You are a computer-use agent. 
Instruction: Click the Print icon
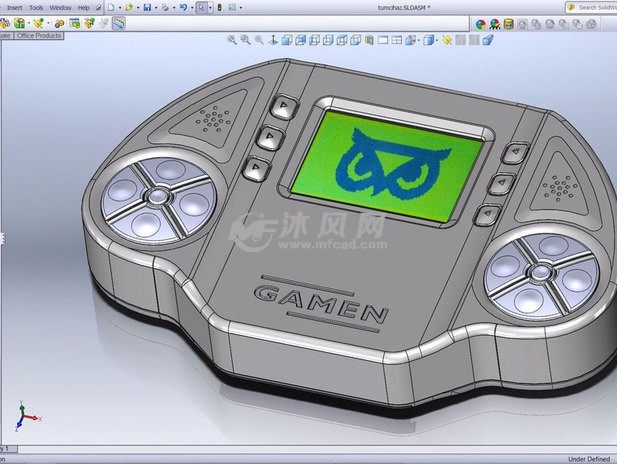(166, 7)
